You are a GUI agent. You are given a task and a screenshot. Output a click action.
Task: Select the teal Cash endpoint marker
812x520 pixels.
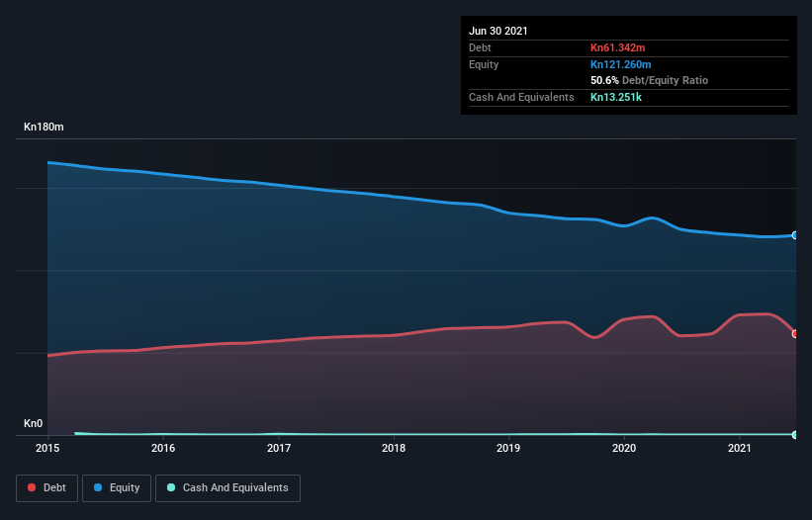795,435
